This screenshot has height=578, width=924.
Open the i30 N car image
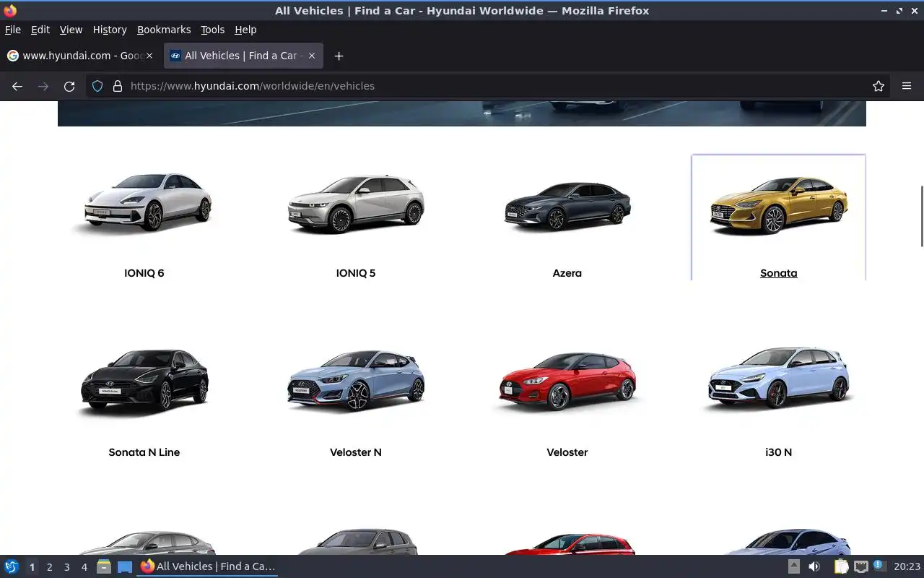[779, 378]
